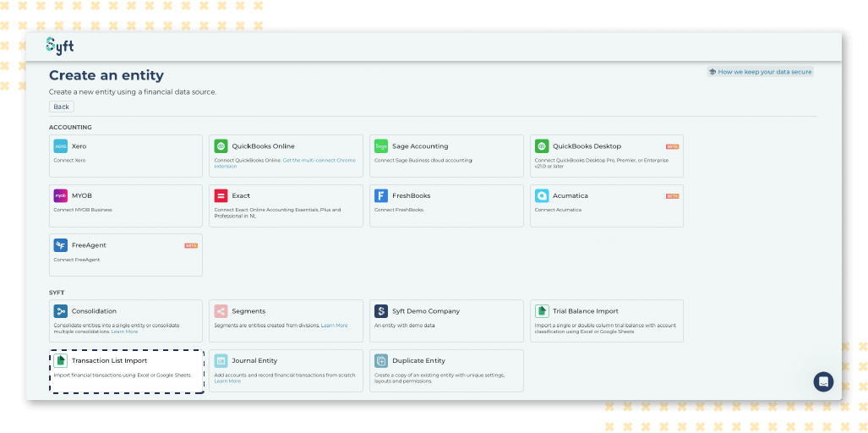Viewport: 868px width, 433px height.
Task: Select the QuickBooks Online title text
Action: coord(264,146)
